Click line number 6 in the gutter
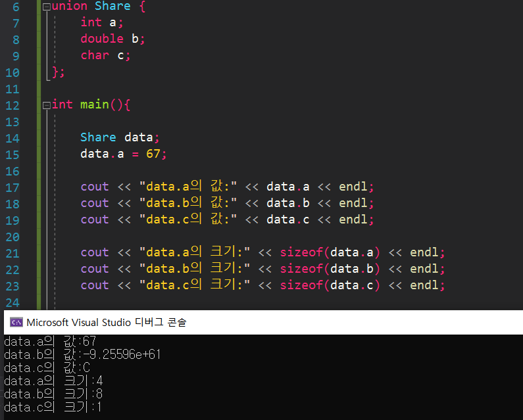 point(16,7)
